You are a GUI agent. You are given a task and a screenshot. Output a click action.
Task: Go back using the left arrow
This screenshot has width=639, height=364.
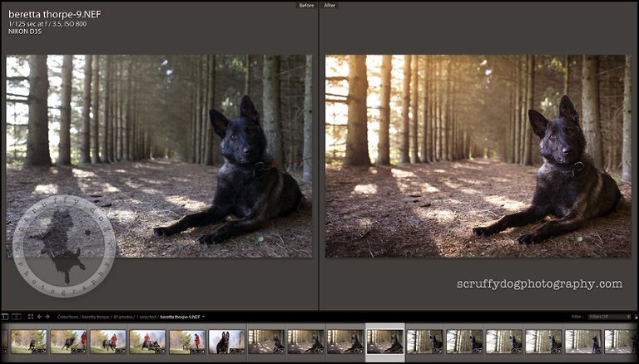point(39,317)
